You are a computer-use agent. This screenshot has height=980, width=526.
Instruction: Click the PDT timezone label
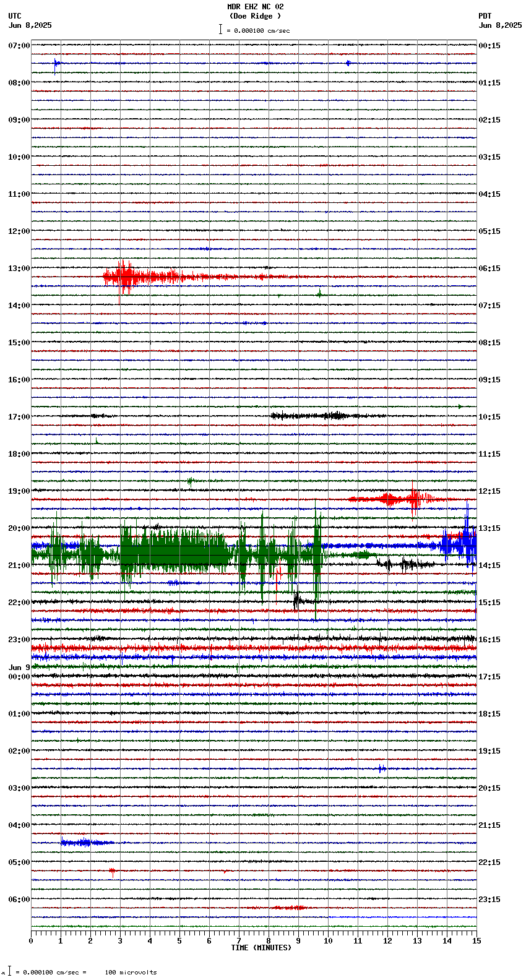(x=485, y=16)
